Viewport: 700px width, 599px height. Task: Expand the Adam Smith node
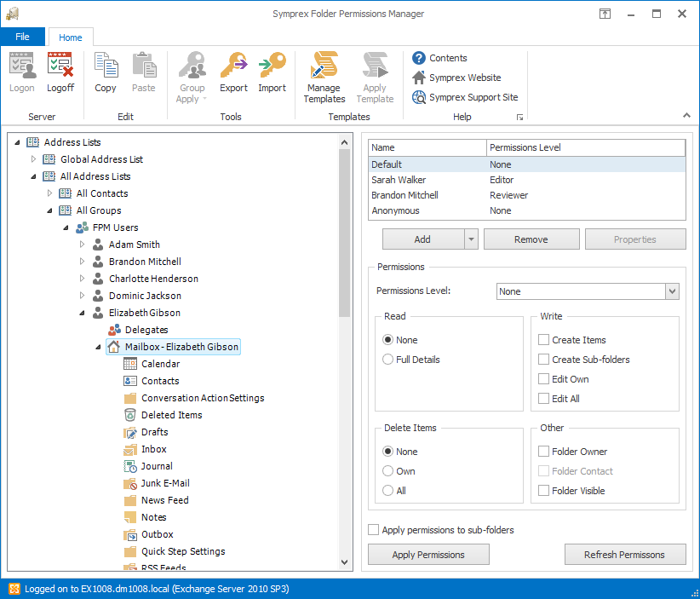click(x=82, y=245)
